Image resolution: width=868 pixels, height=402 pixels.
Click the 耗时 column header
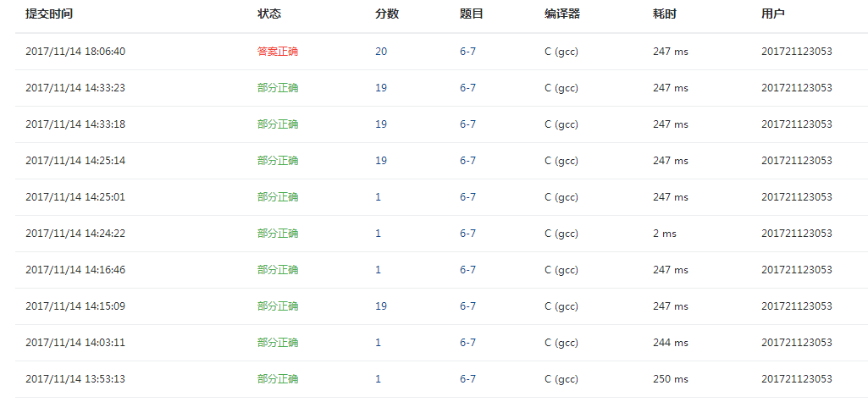[x=665, y=14]
